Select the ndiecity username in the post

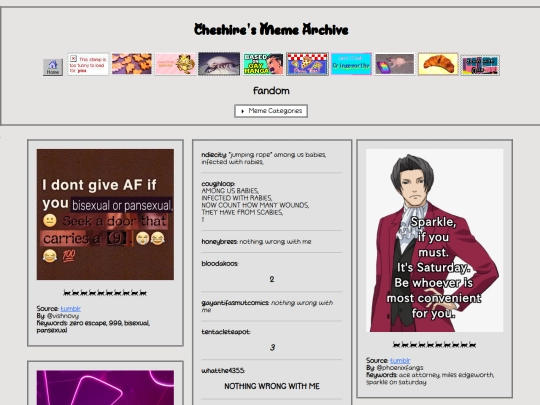tap(214, 155)
